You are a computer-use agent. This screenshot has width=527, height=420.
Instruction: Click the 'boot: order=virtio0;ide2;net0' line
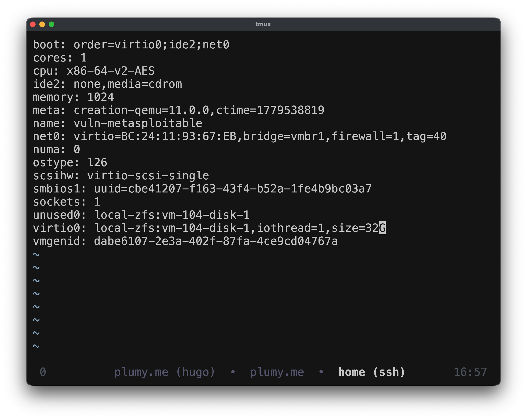point(131,45)
